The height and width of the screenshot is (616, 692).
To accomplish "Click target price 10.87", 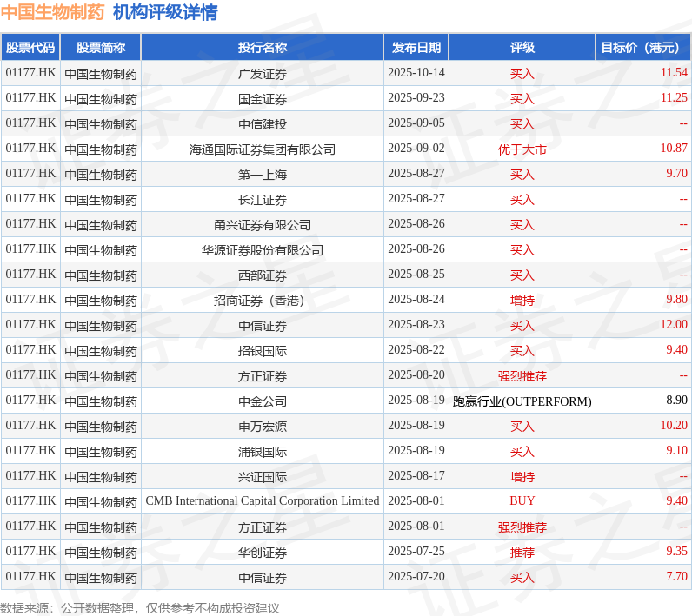I will tap(674, 148).
